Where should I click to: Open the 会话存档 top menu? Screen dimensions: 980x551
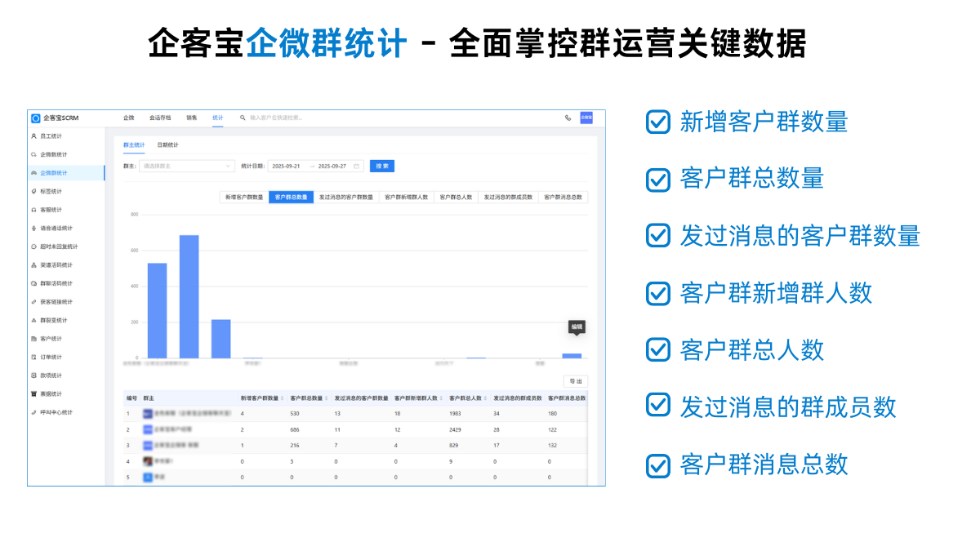coord(160,118)
